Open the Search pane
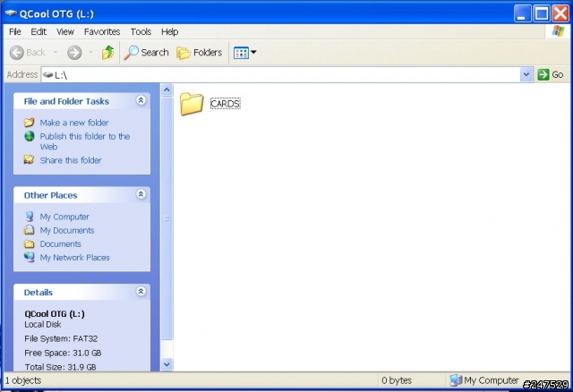 [146, 53]
